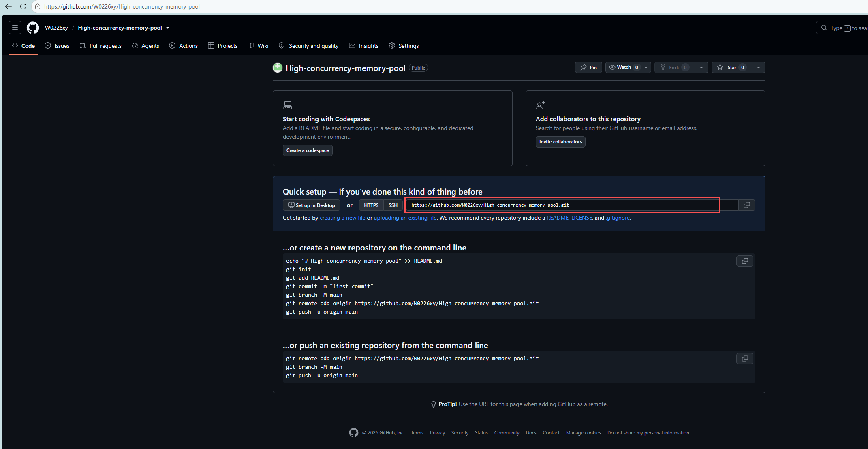Open the Wiki tab
The height and width of the screenshot is (449, 868).
click(258, 46)
